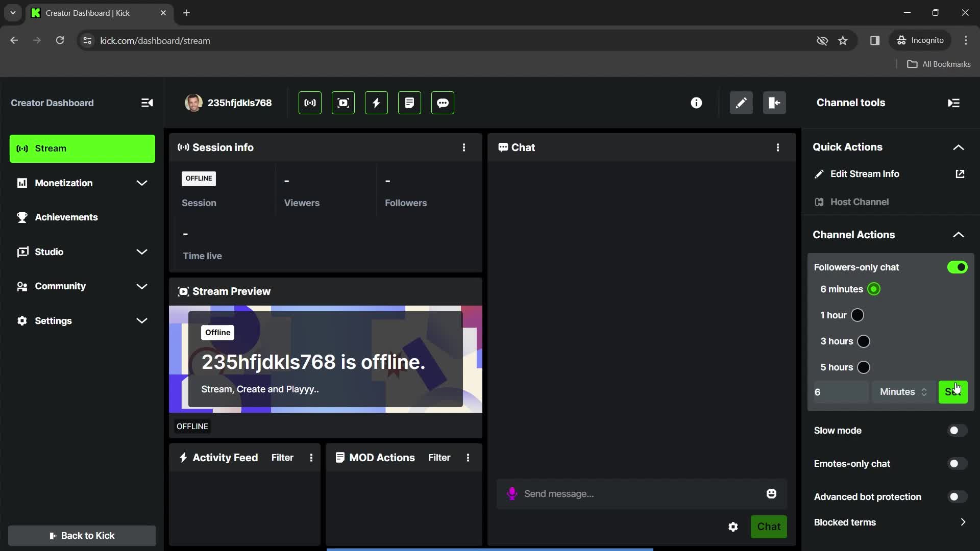Click the green Set duration button

tap(953, 392)
